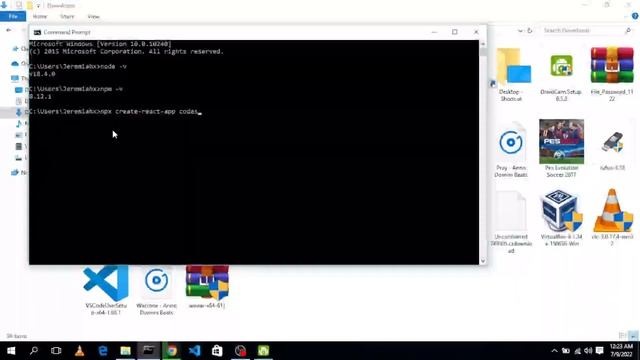The height and width of the screenshot is (360, 640).
Task: Focus the Search Downloads field
Action: [583, 31]
